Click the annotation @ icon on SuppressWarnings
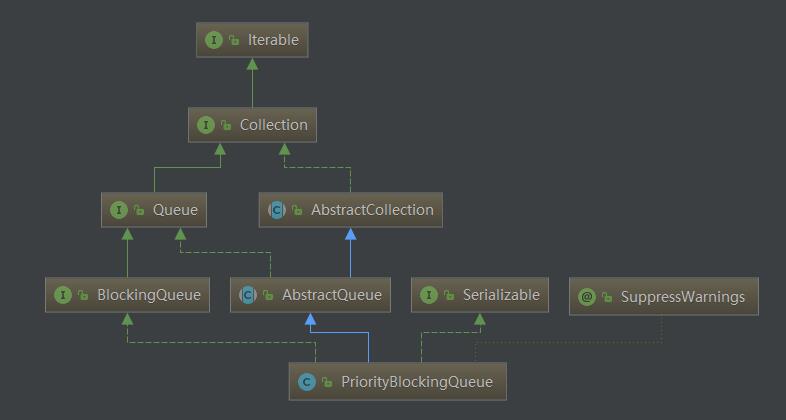The image size is (786, 420). [587, 297]
